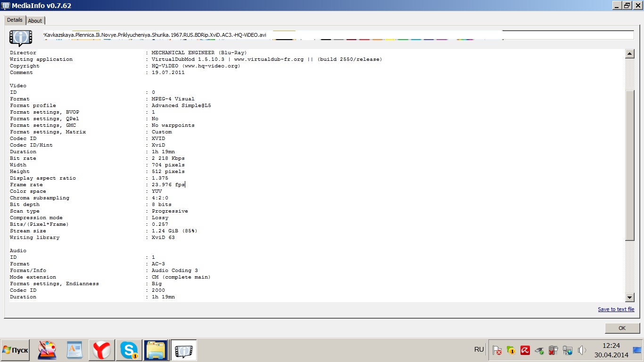Click the "Lossy" compression mode value

pos(160,218)
